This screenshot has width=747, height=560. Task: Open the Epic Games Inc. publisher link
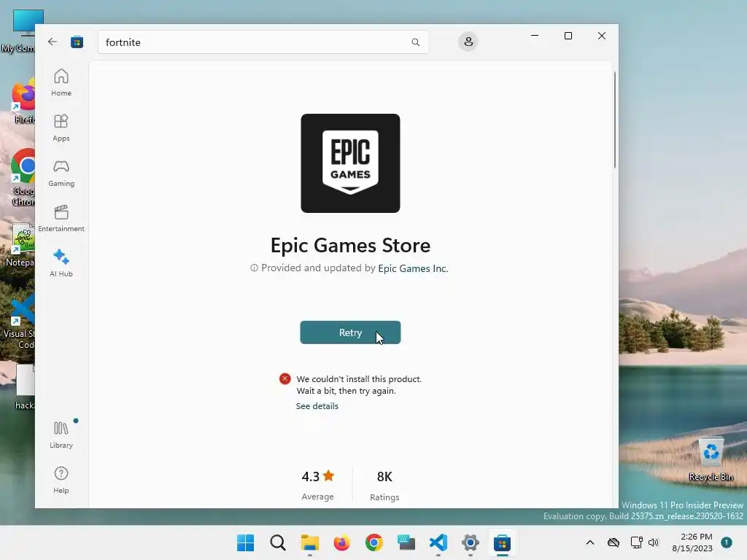(x=413, y=268)
